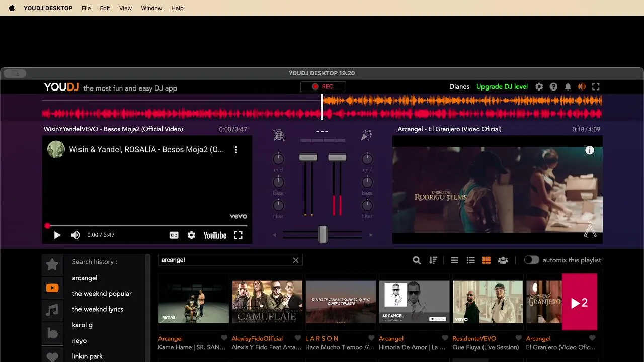Image resolution: width=644 pixels, height=362 pixels.
Task: Toggle automix this playlist switch
Action: (531, 260)
